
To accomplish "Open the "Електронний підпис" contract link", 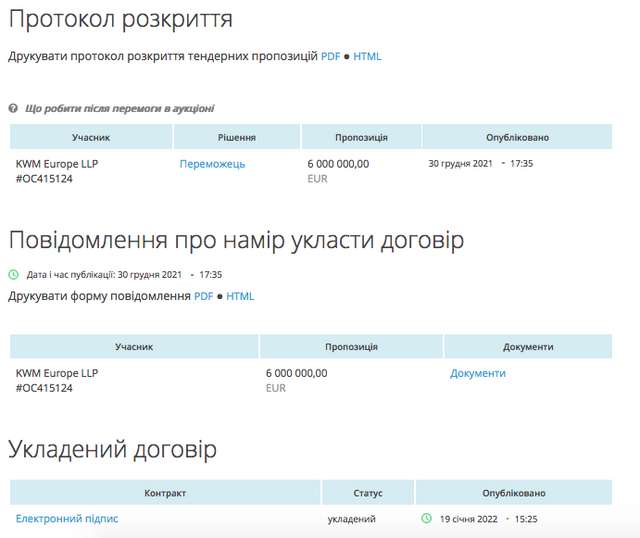I will 67,519.
